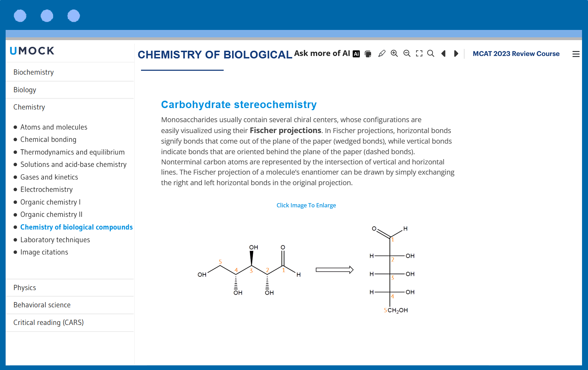588x370 pixels.
Task: Expand the Physics section
Action: [x=70, y=288]
